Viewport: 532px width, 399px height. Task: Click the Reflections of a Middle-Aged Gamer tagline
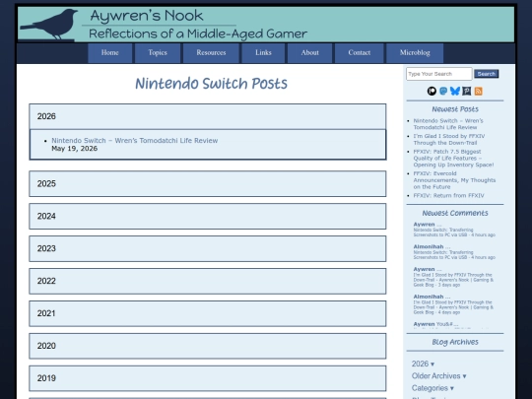198,33
